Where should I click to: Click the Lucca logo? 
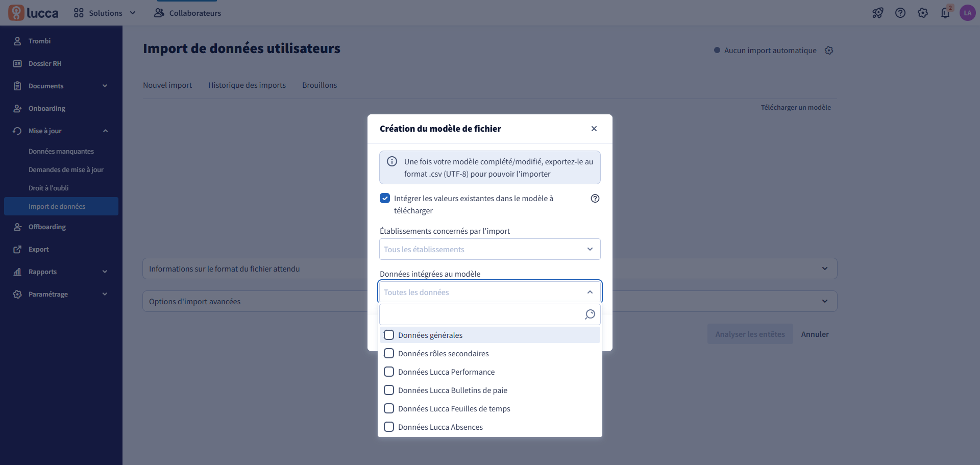pos(33,13)
